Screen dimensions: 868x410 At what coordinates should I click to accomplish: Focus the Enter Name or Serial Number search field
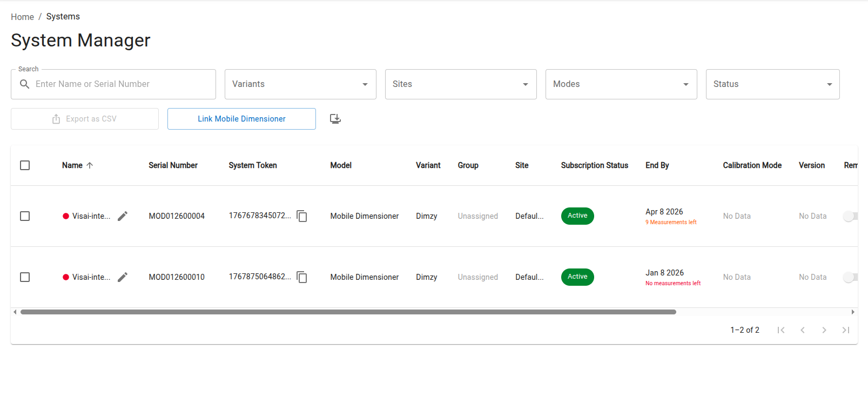(122, 84)
